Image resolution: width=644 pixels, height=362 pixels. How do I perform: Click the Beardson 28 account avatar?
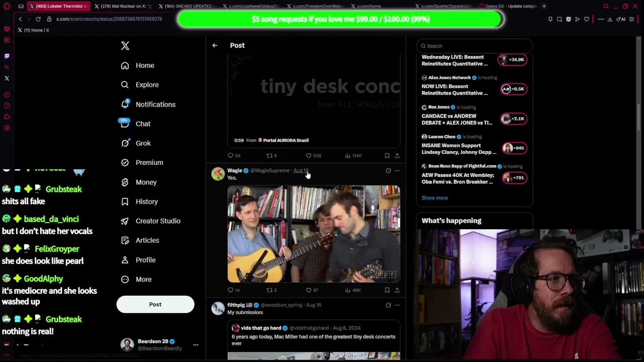127,344
